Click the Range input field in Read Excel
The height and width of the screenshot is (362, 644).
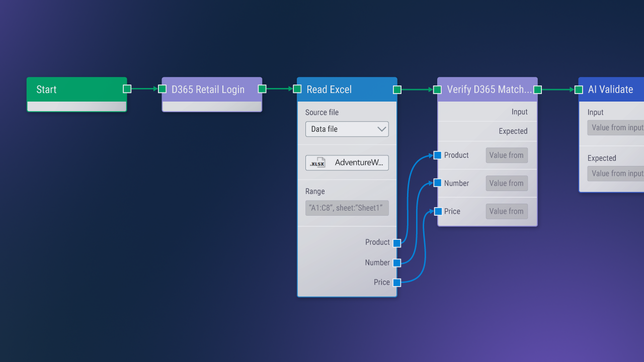(x=347, y=208)
